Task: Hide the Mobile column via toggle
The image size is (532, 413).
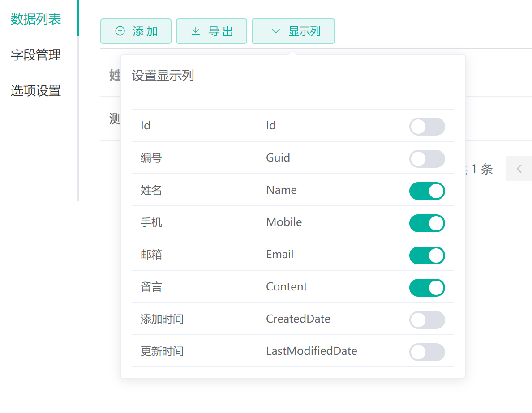Action: click(427, 223)
